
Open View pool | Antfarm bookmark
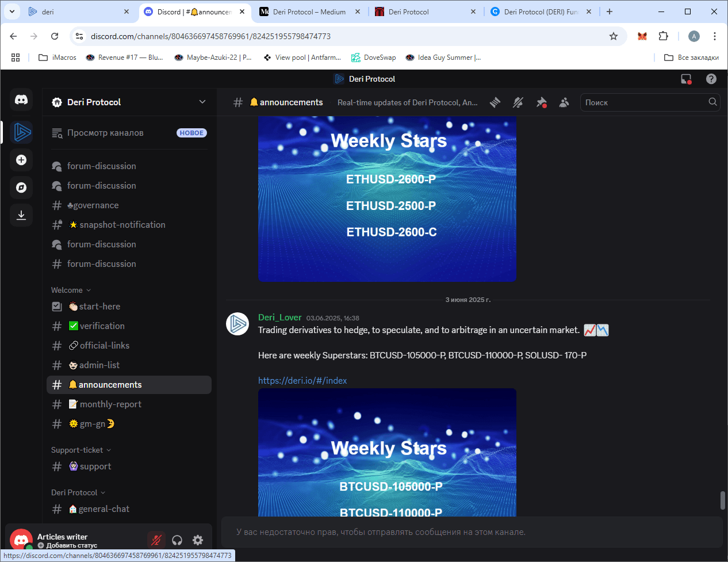(302, 58)
